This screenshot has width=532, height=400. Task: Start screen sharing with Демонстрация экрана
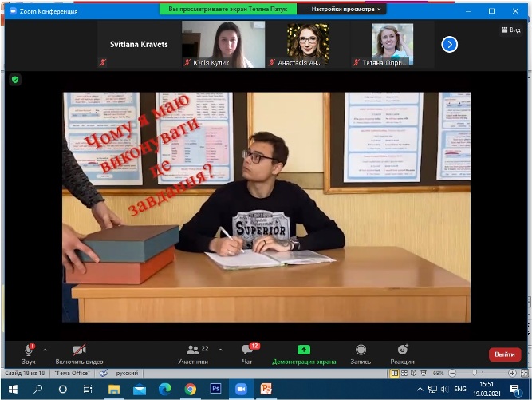303,352
